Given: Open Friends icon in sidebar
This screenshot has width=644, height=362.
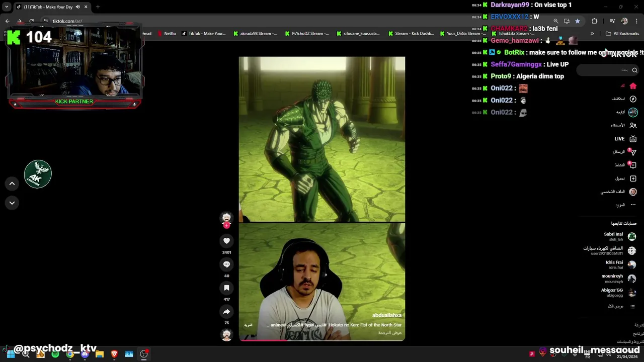Looking at the screenshot, I should coord(633,125).
